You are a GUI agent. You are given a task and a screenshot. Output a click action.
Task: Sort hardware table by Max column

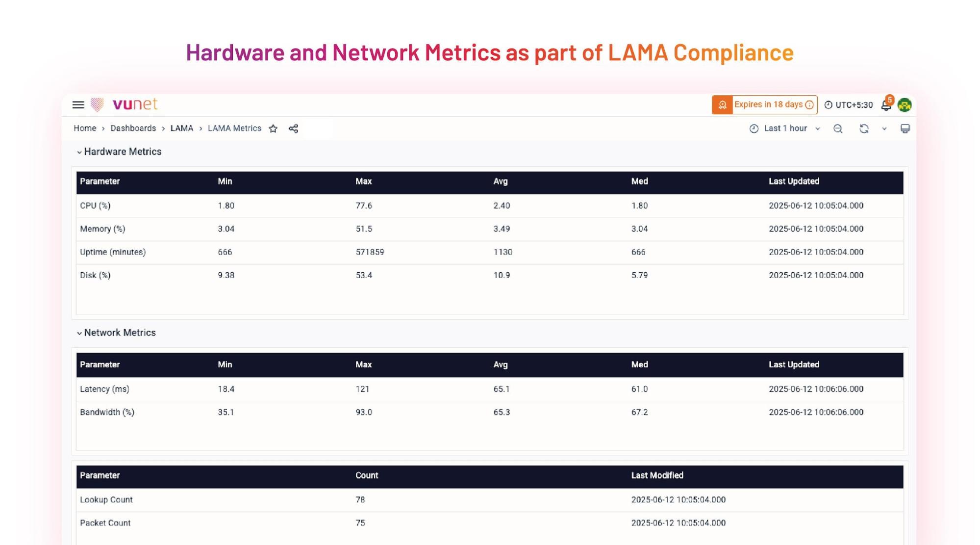(x=363, y=182)
